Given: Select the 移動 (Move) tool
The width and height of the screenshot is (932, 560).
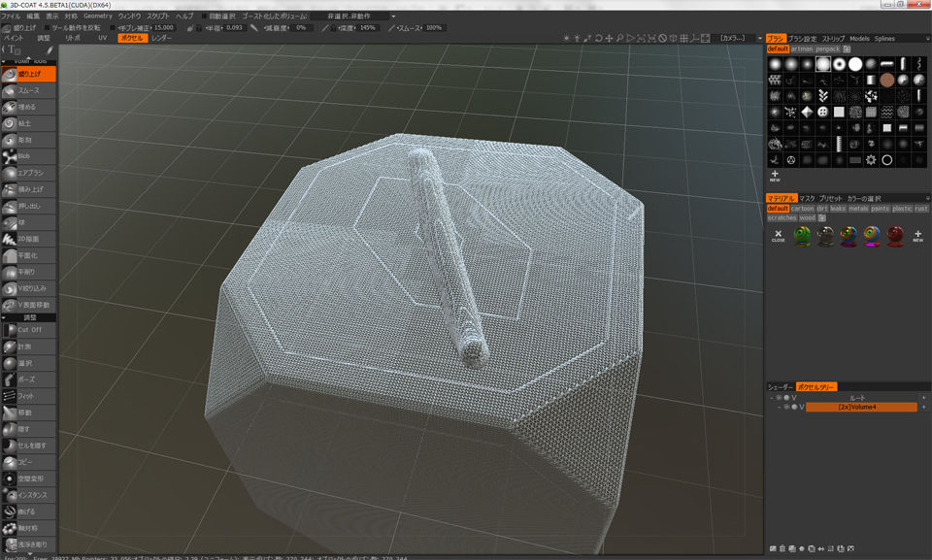Looking at the screenshot, I should coord(29,412).
